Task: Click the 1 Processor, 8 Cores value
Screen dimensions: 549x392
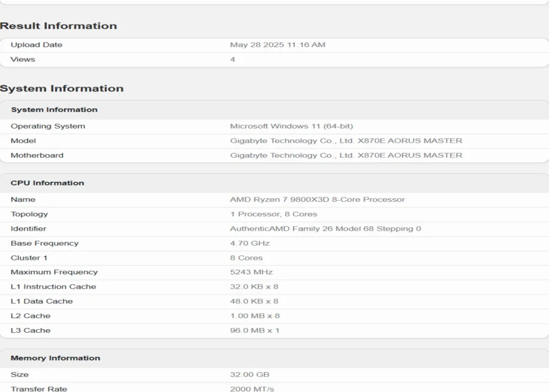Action: 274,214
